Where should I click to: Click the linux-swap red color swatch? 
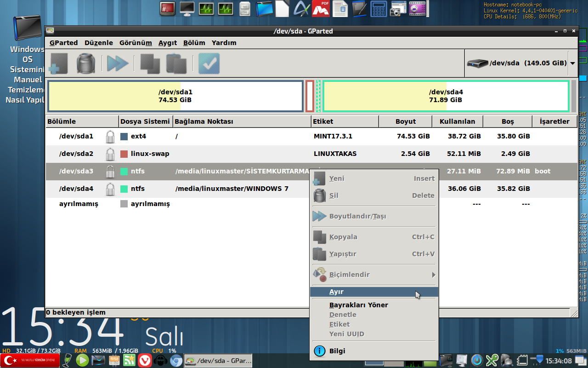(124, 154)
